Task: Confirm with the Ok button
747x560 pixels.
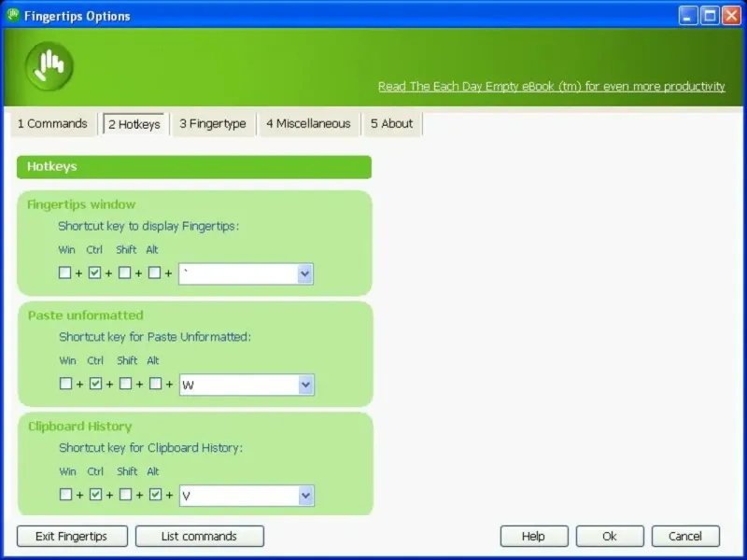Action: tap(610, 536)
